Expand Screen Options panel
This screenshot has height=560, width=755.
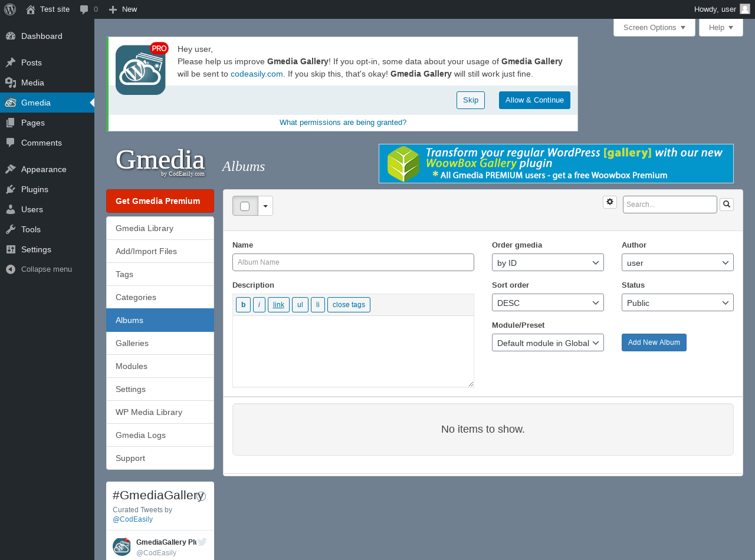pos(654,27)
